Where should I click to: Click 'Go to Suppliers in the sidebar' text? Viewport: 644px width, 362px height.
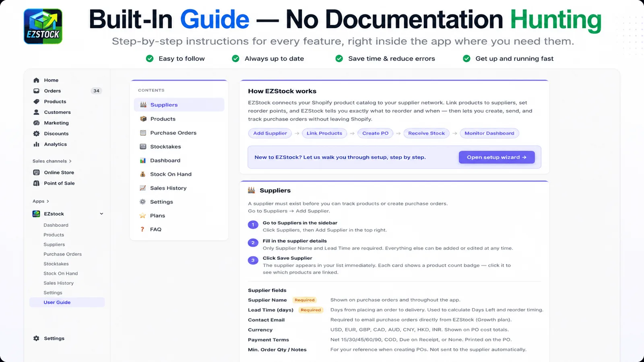click(300, 223)
